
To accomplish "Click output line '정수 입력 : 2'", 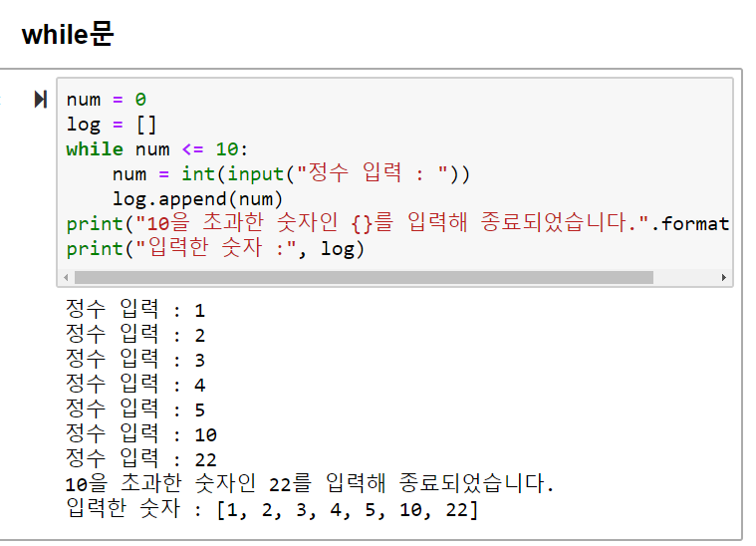I will coord(135,334).
